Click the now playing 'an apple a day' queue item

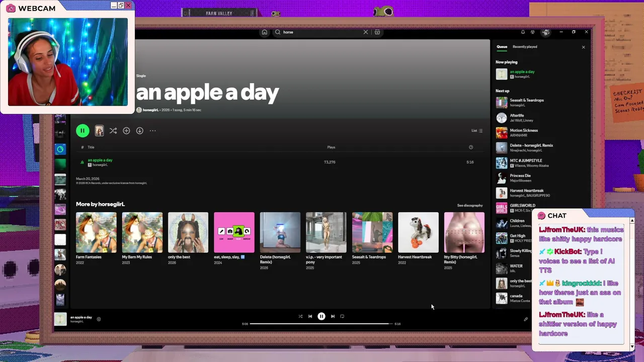541,74
